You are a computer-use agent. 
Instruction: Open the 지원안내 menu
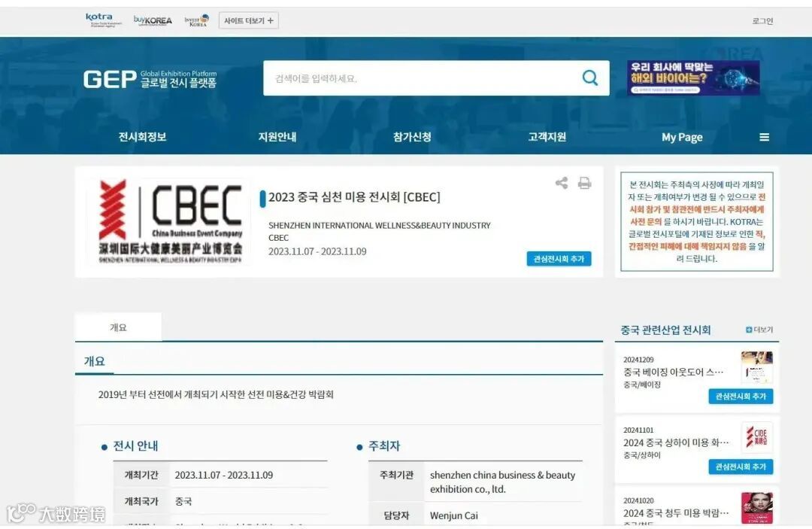tap(277, 137)
